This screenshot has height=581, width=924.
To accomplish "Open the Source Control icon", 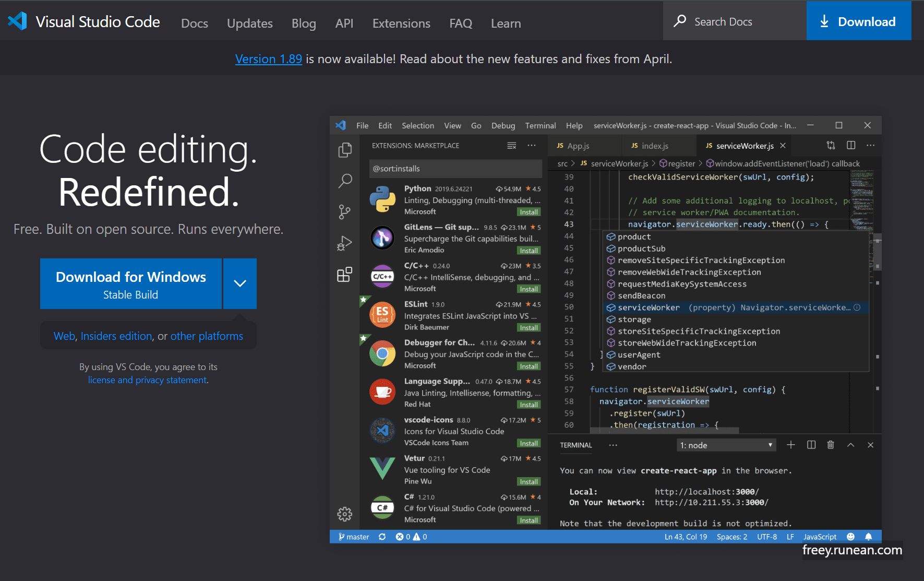I will 345,211.
